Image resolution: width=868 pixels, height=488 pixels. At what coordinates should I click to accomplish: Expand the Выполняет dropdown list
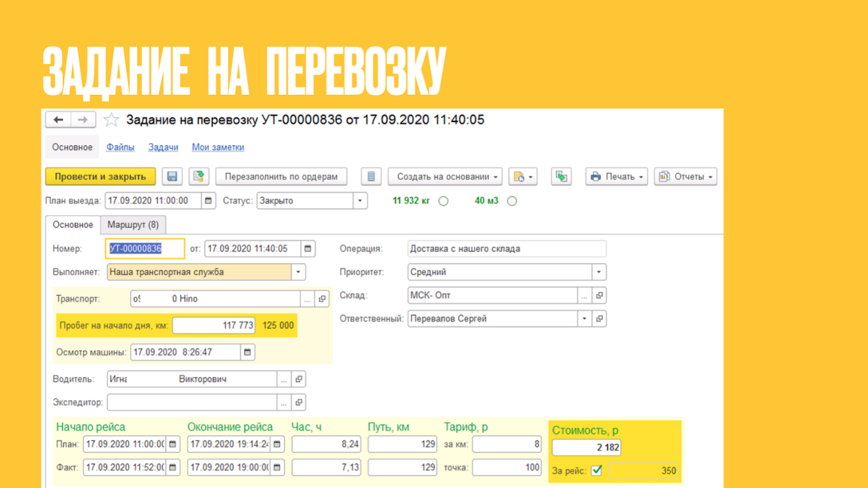299,272
